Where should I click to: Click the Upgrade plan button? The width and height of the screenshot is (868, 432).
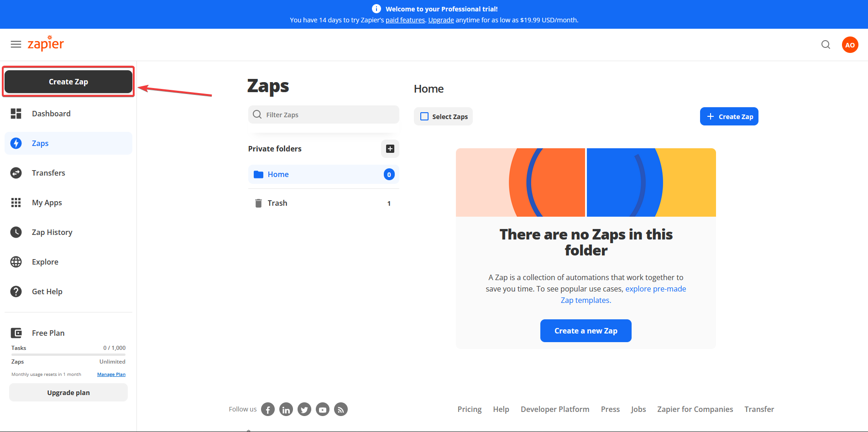click(x=68, y=392)
